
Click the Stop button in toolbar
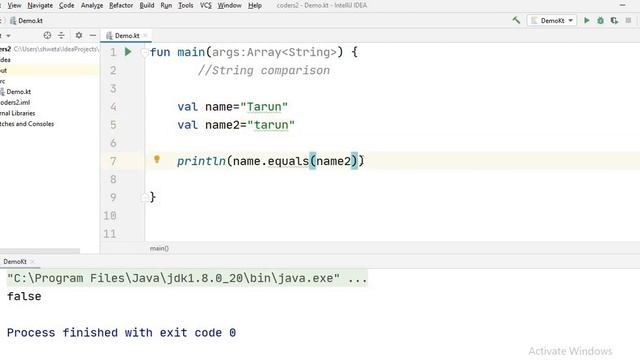(628, 20)
